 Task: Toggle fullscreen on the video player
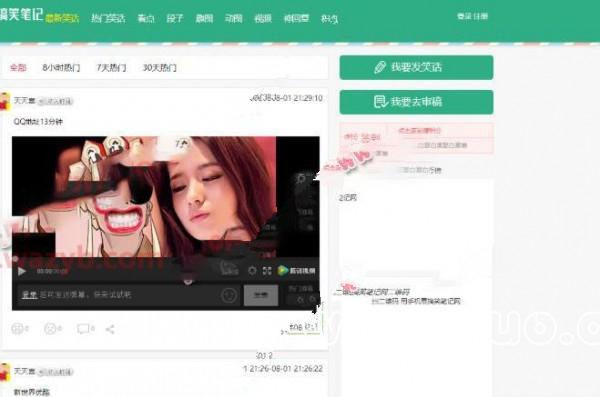[267, 271]
